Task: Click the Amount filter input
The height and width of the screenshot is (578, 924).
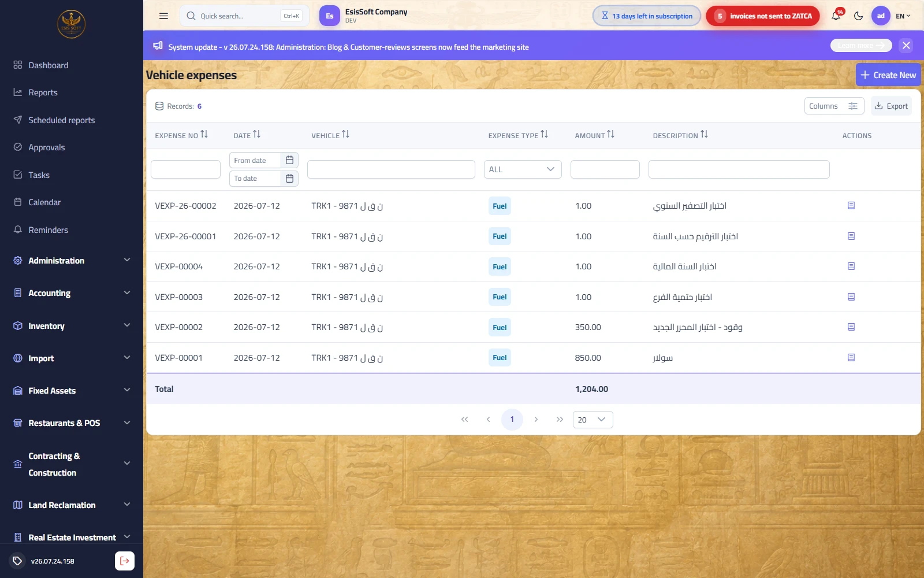Action: coord(605,169)
